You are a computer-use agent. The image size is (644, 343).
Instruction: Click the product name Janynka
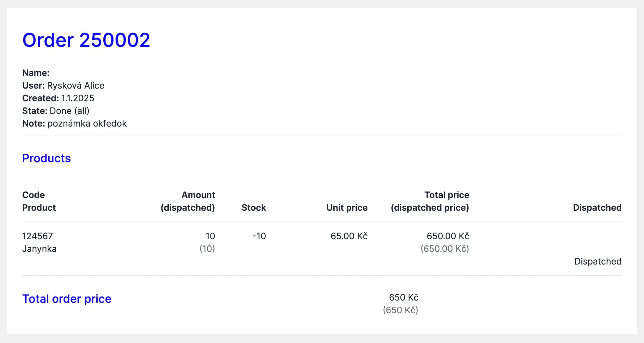coord(39,249)
